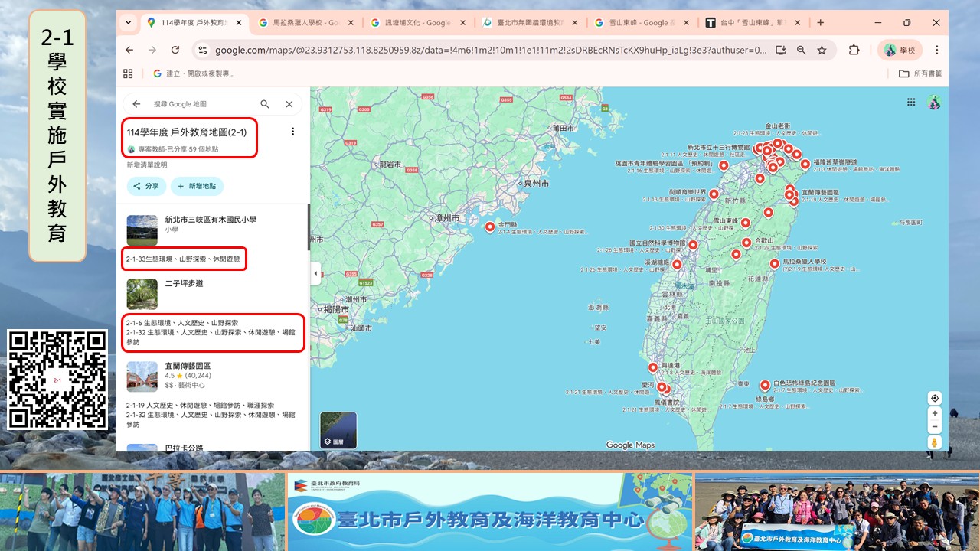Open the browser tab search dropdown
Image resolution: width=980 pixels, height=551 pixels.
128,23
